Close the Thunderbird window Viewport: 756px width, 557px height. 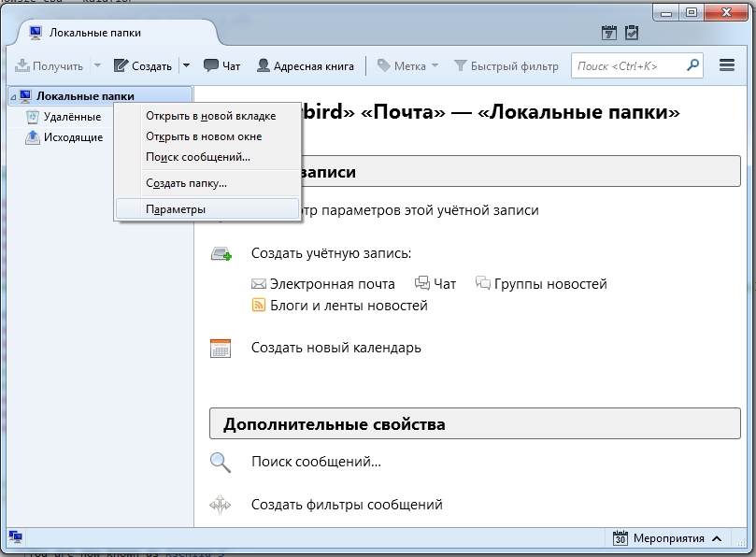point(726,12)
